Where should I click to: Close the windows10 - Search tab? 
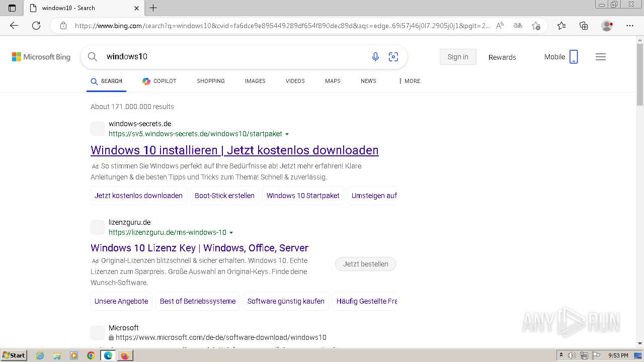tap(136, 8)
